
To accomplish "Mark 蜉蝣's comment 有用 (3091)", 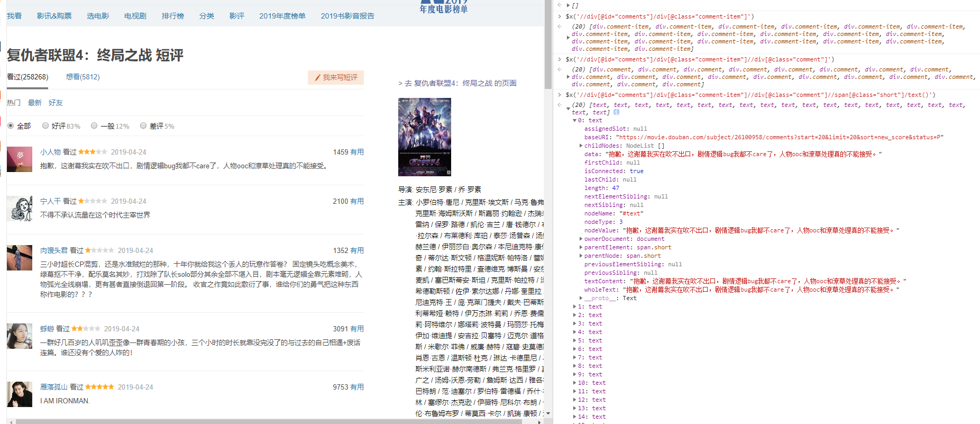I will [357, 329].
